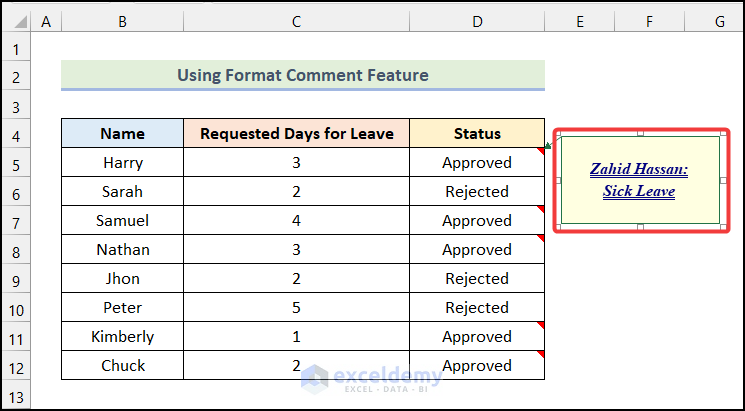Click Kimberly's 'Approved' status cell
Viewport: 745px width, 411px height.
pos(477,337)
